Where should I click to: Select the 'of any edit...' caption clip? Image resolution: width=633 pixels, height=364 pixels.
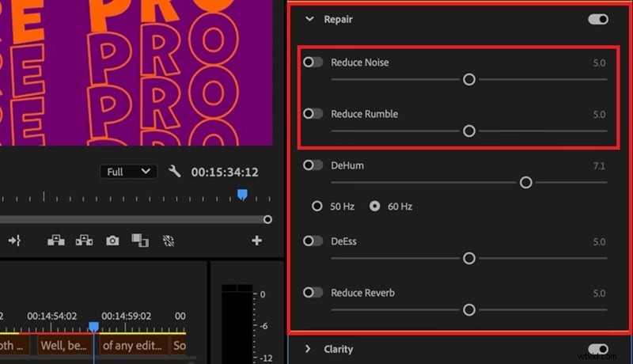point(132,346)
